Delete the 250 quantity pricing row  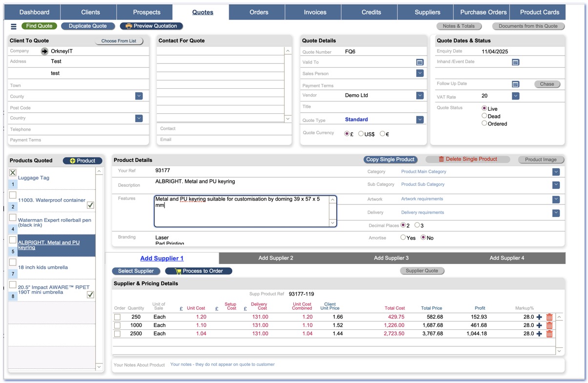pos(549,317)
